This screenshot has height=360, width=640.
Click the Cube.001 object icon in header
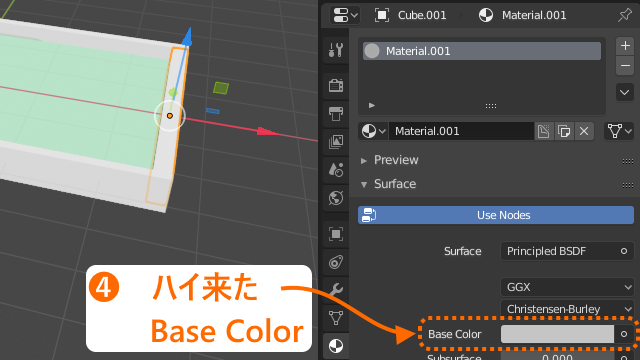[382, 15]
